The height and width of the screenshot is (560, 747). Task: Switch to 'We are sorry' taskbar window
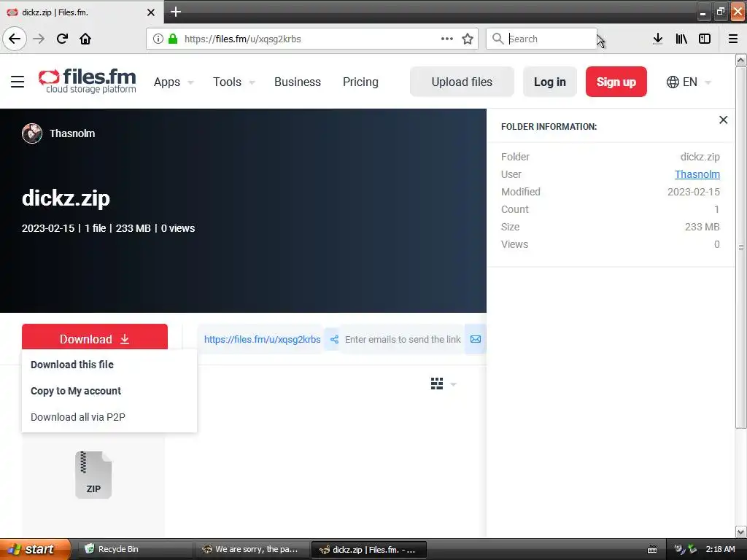click(252, 549)
